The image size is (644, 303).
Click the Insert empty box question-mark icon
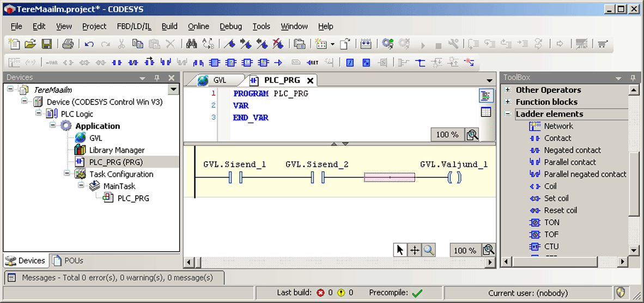coord(230,63)
